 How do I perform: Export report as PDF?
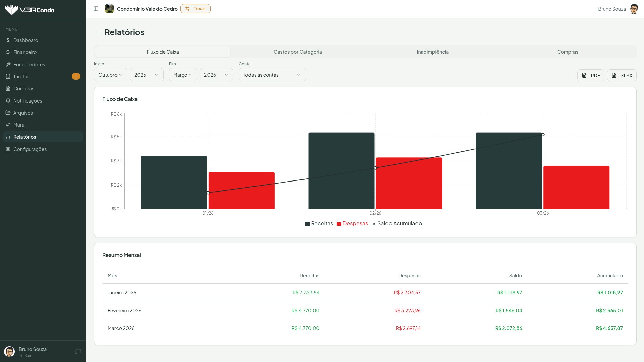(x=590, y=75)
